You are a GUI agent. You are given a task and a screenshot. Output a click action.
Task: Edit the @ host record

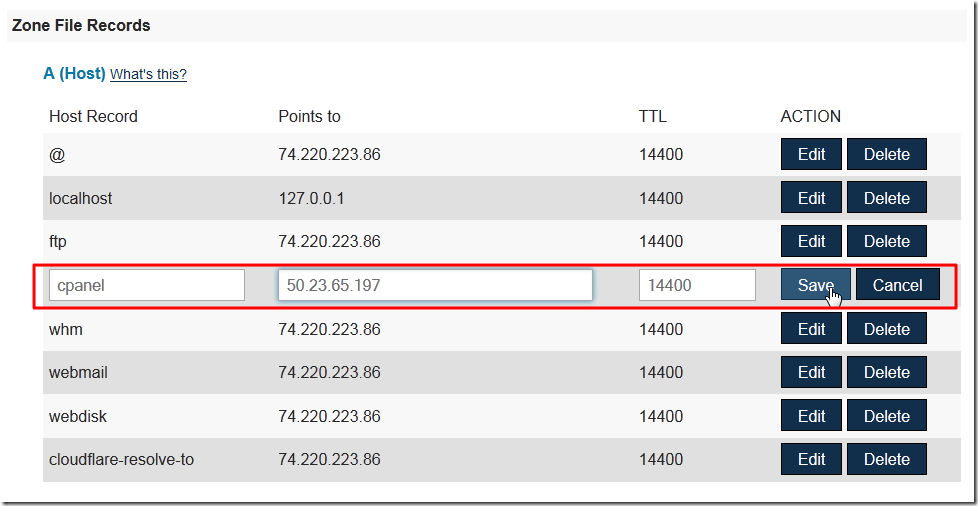811,154
